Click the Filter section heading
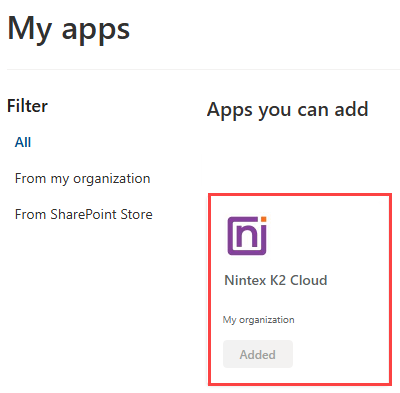 click(27, 106)
